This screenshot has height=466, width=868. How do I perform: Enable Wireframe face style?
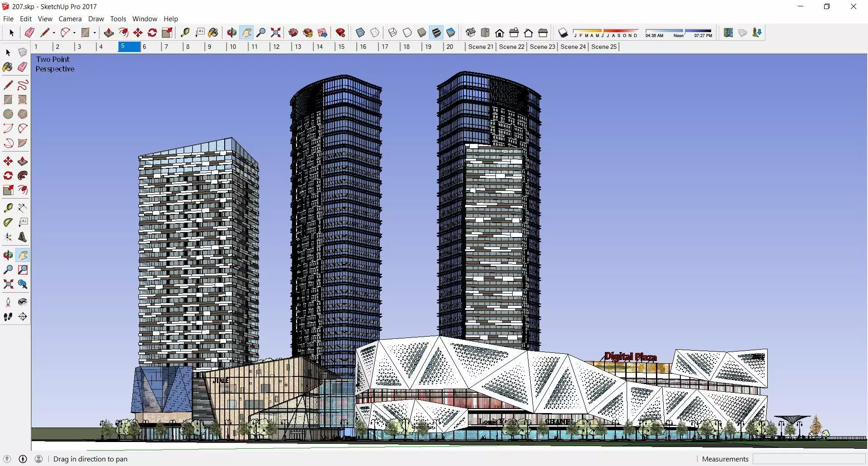tap(393, 33)
